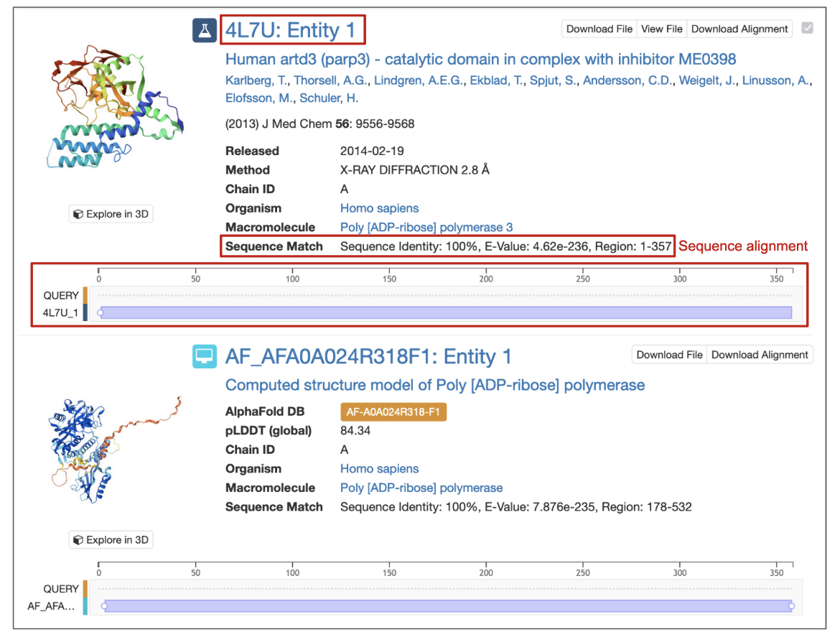The image size is (840, 637).
Task: Download alignment for 4L7U entry
Action: click(739, 29)
